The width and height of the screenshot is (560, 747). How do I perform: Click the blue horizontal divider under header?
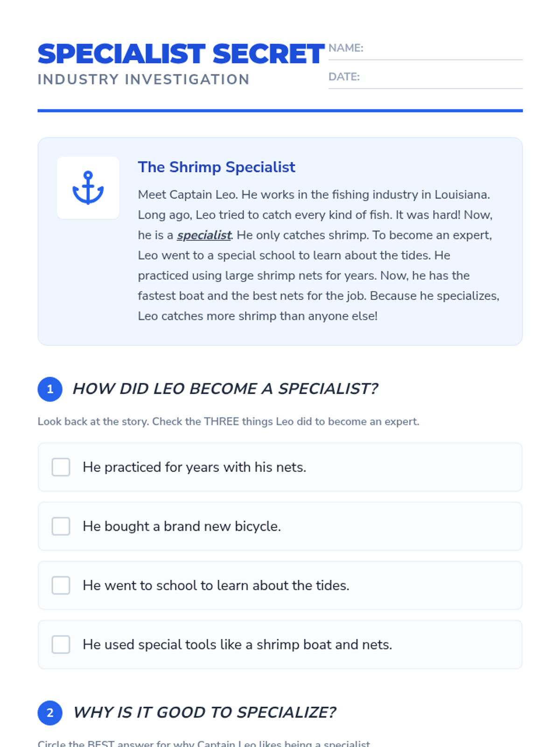(x=280, y=111)
